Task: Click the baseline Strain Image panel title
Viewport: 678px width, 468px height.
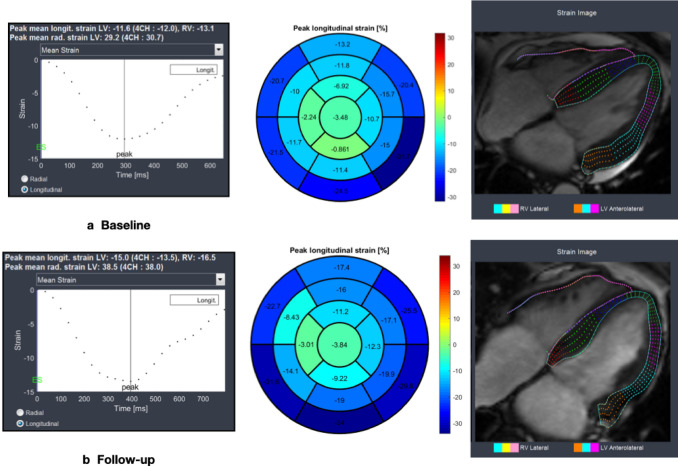Action: point(576,13)
